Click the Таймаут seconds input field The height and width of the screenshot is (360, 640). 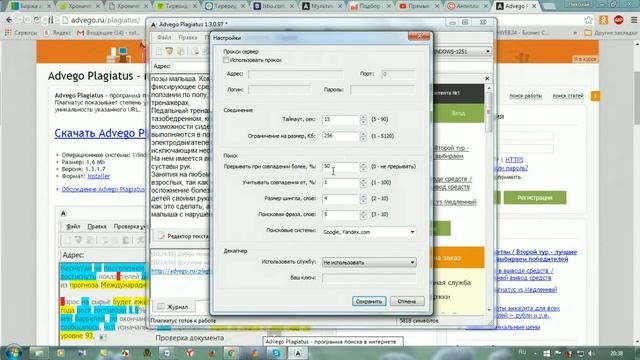pos(341,120)
